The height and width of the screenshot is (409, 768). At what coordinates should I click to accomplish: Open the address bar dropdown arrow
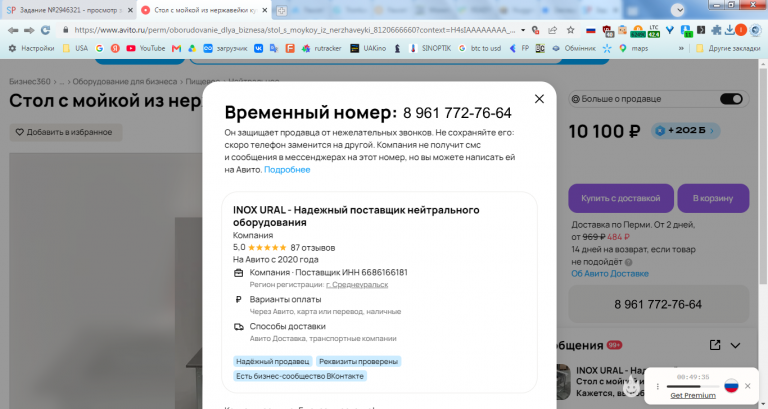point(523,30)
